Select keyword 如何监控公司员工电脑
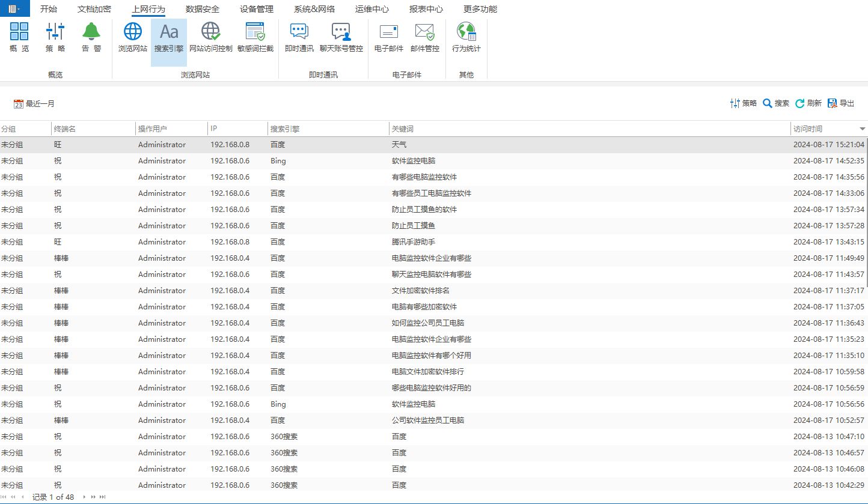This screenshot has width=868, height=504. (x=428, y=323)
